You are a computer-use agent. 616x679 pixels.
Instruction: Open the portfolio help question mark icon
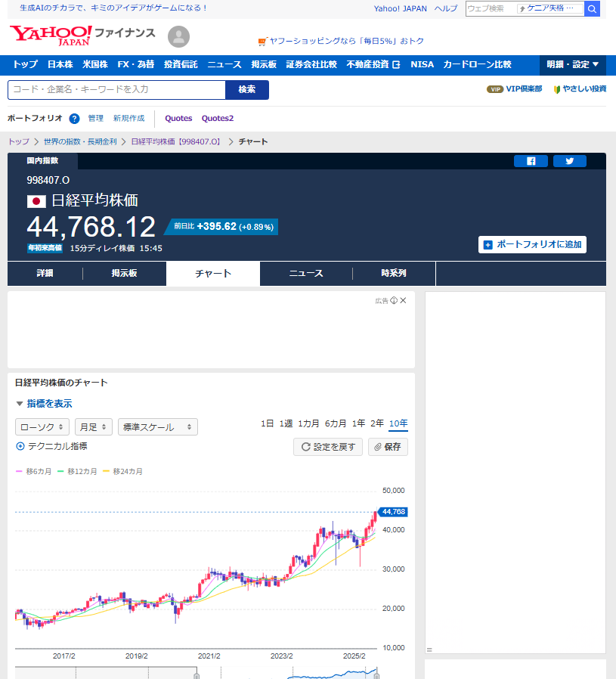75,119
